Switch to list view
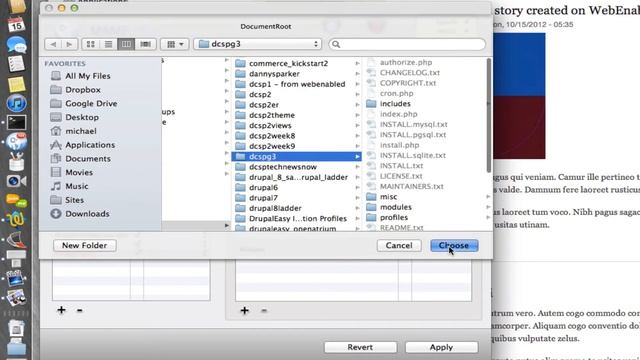 point(108,44)
